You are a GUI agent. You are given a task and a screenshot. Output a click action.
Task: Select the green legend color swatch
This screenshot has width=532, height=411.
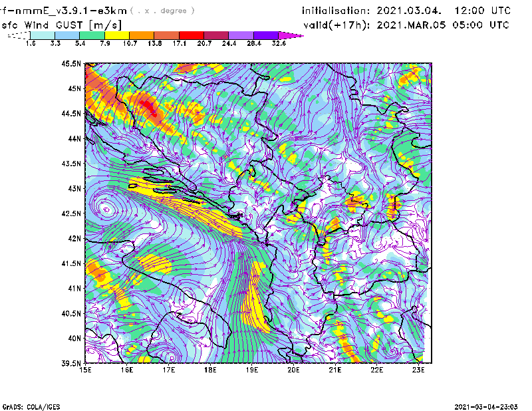point(92,35)
